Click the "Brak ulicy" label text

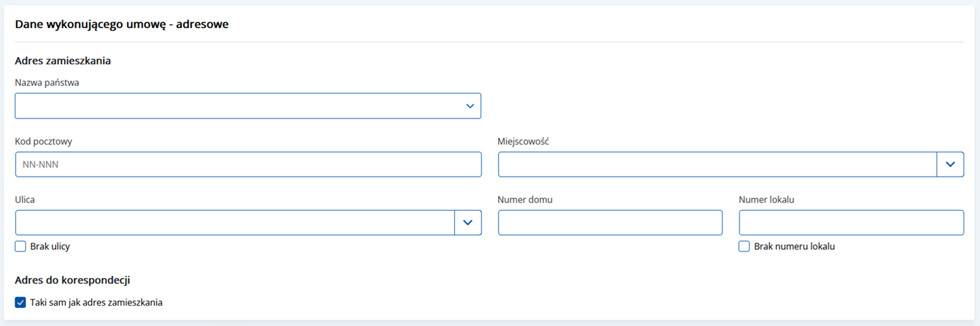(x=50, y=246)
